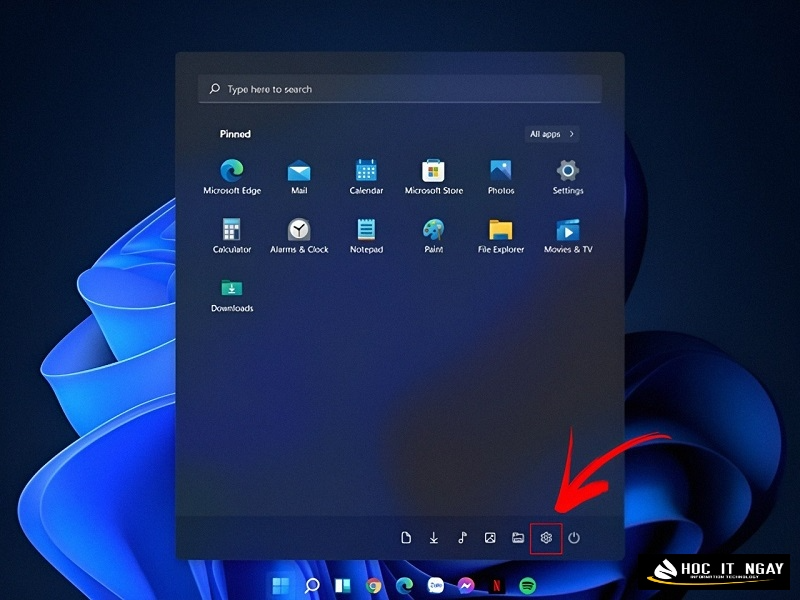Expand the All apps list
This screenshot has height=600, width=800.
(x=552, y=134)
